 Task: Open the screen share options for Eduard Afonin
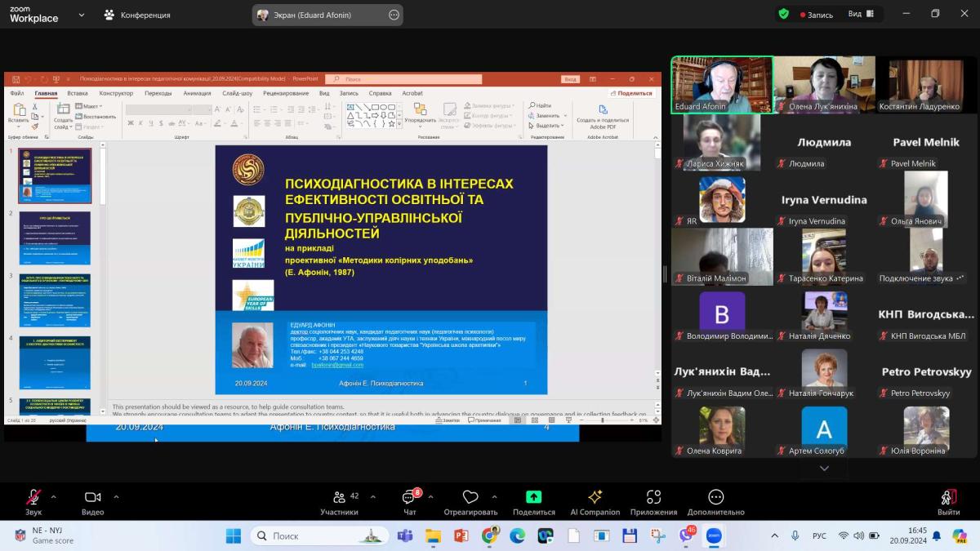[x=394, y=15]
